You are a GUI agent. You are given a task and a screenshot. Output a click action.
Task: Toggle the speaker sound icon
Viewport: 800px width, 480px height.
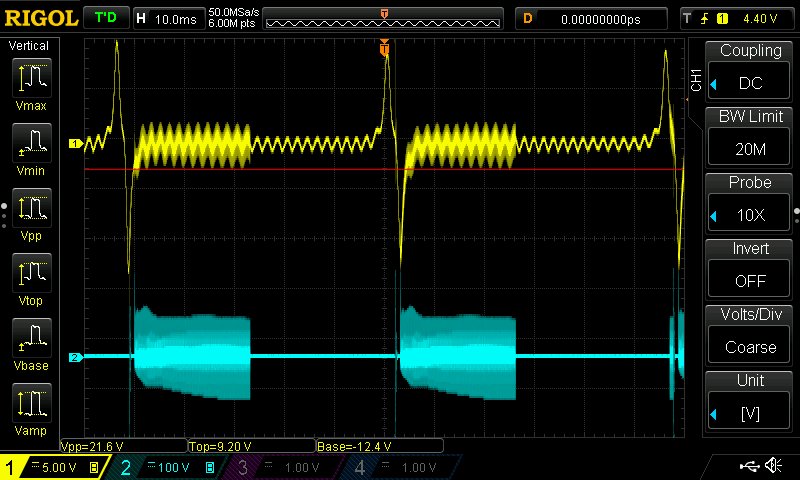point(772,466)
